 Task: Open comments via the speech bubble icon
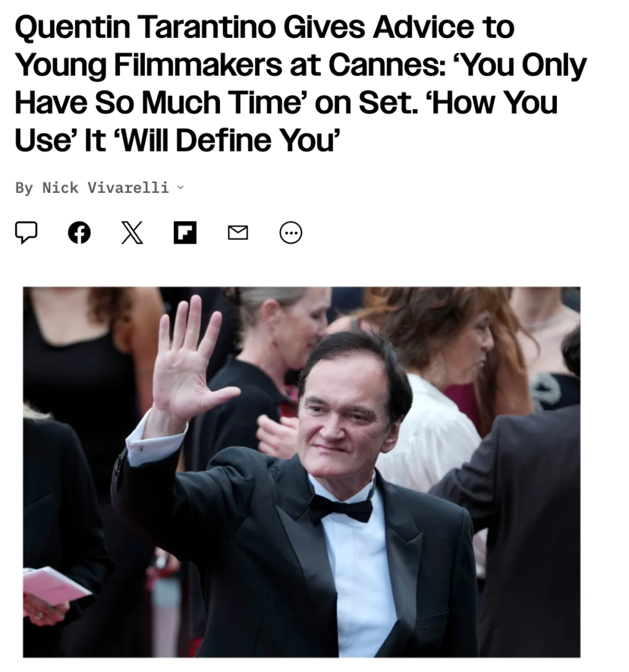pos(26,233)
